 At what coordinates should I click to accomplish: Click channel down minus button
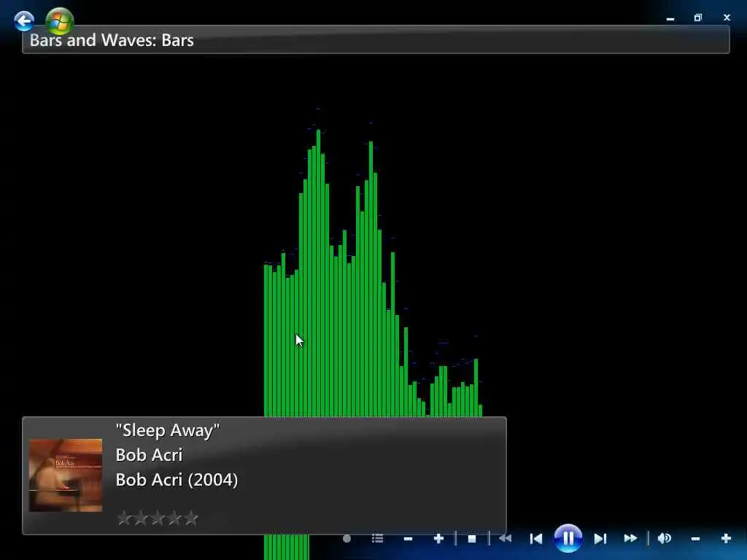[x=408, y=539]
